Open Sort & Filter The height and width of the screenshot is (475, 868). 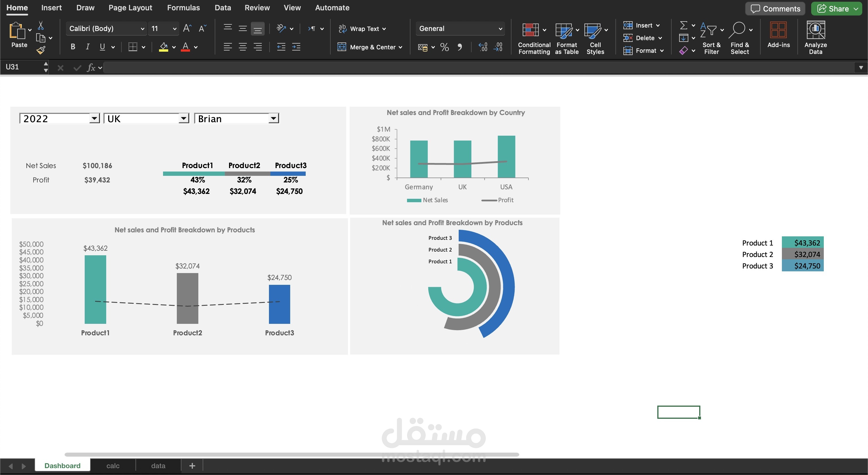(711, 38)
